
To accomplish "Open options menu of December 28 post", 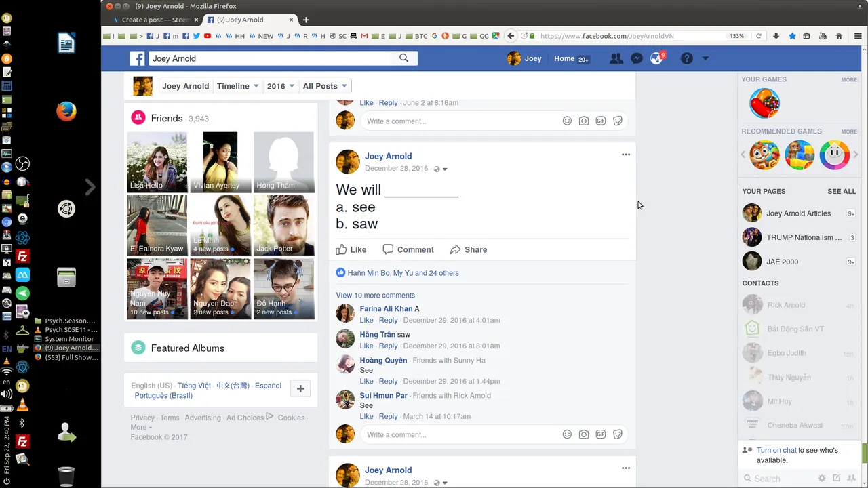I will [x=626, y=155].
